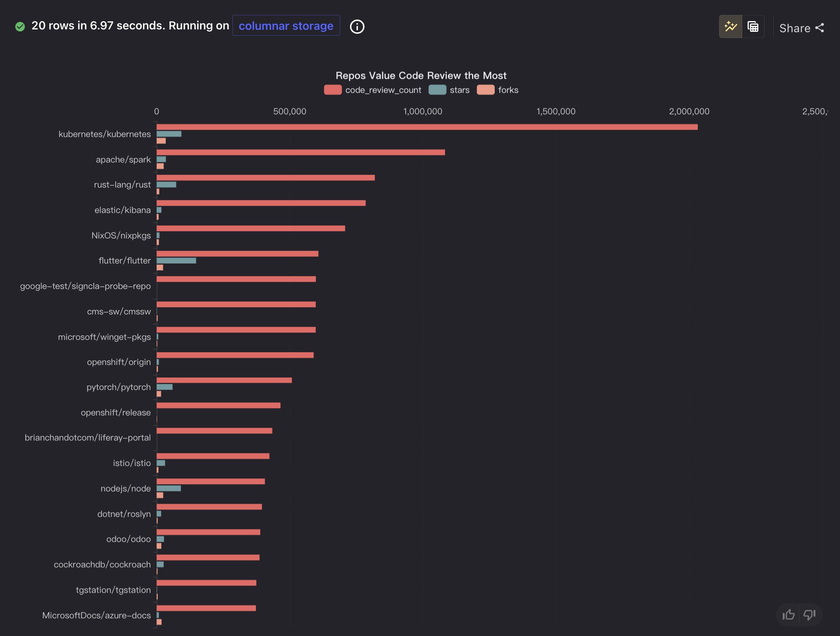Click the teal stars bar for pytorch/pytorch
Image resolution: width=840 pixels, height=636 pixels.
tap(165, 387)
